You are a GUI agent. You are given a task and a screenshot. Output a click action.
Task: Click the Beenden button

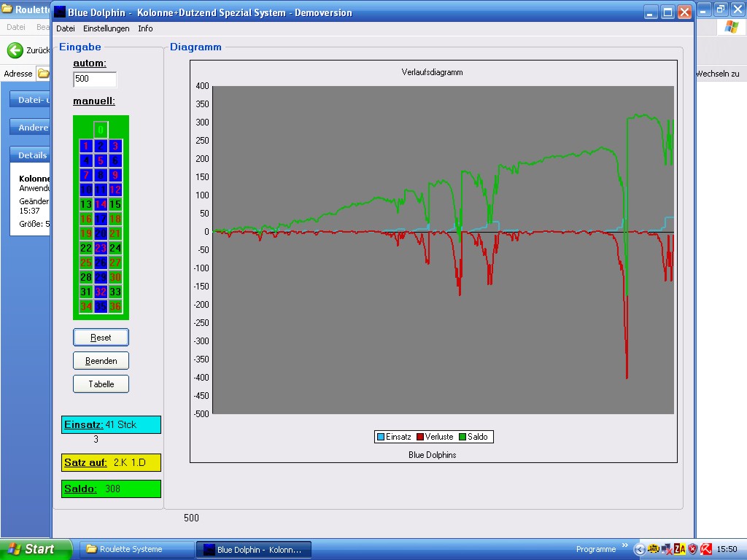[x=101, y=361]
